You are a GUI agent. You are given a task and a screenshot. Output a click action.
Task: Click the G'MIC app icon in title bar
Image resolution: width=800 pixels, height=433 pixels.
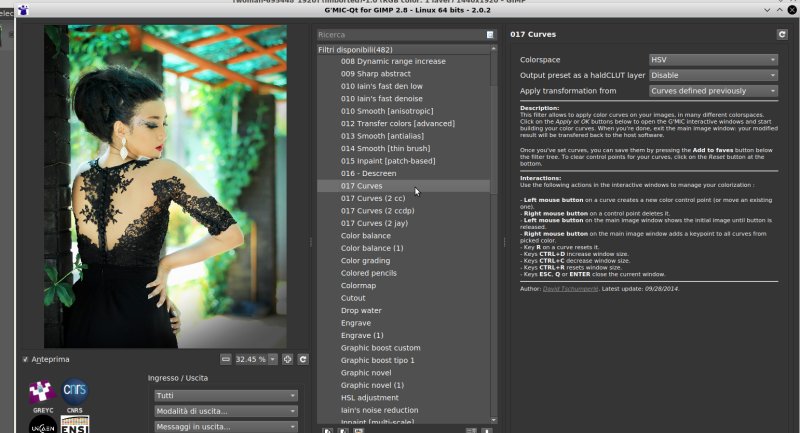point(23,10)
